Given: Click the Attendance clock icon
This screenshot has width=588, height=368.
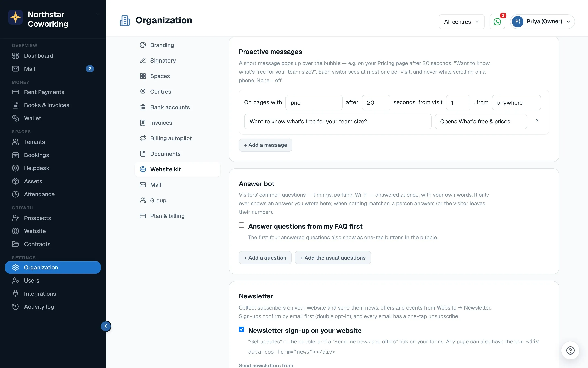Looking at the screenshot, I should [16, 194].
